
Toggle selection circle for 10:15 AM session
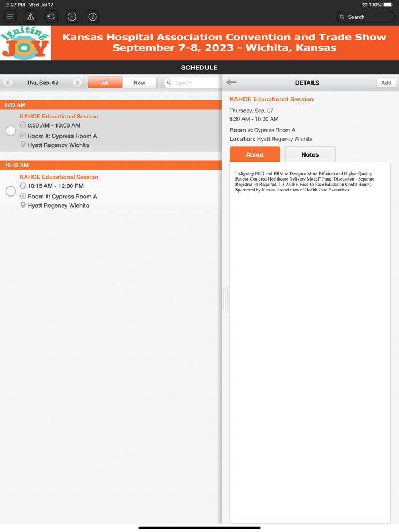coord(10,191)
